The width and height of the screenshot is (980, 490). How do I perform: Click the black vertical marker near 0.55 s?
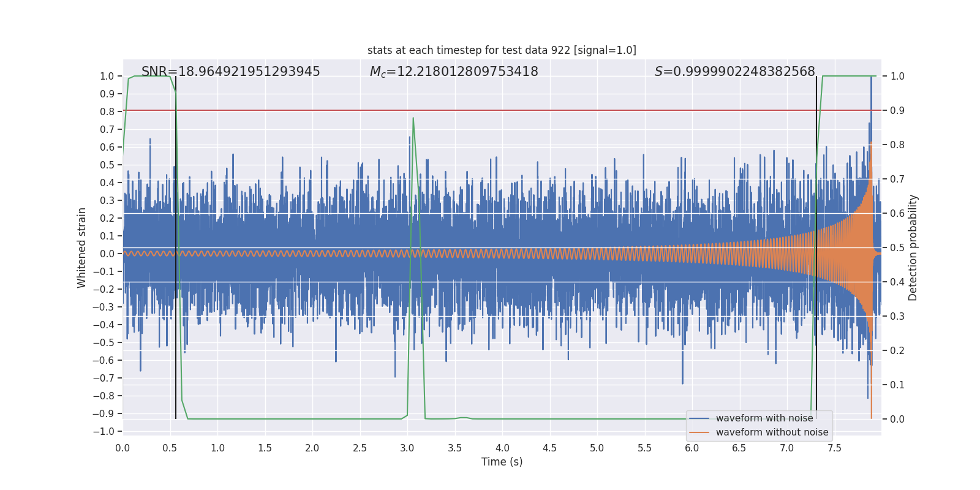coord(176,247)
